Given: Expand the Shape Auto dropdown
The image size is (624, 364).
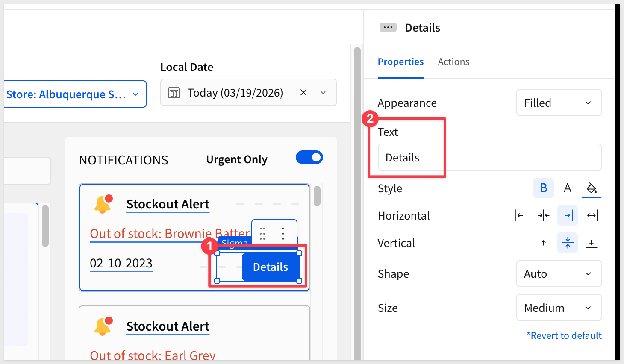Looking at the screenshot, I should pos(559,273).
